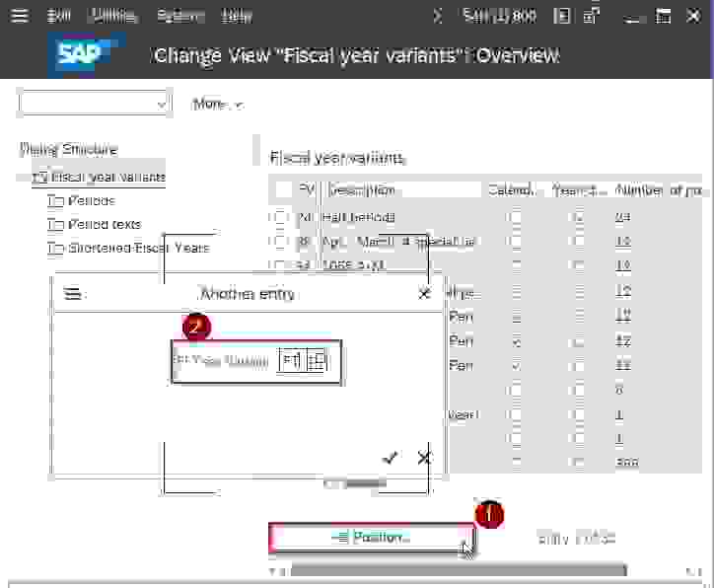Click the table horizontal scrollbar

[x=458, y=570]
